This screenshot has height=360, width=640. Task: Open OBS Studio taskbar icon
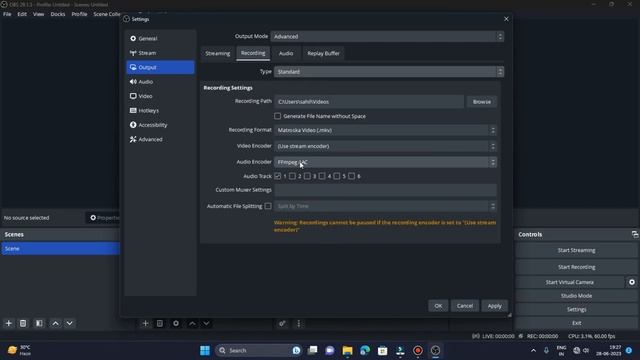point(436,350)
